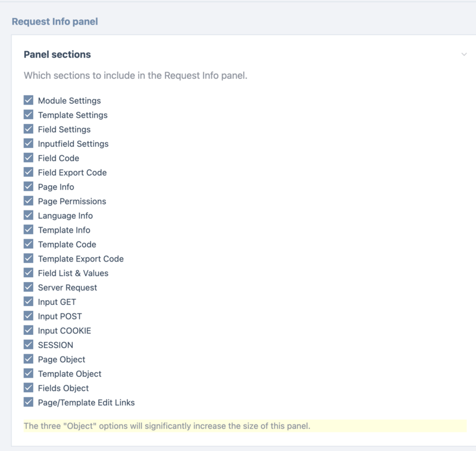Image resolution: width=476 pixels, height=451 pixels.
Task: Uncheck the Language Info checkbox
Action: click(28, 215)
